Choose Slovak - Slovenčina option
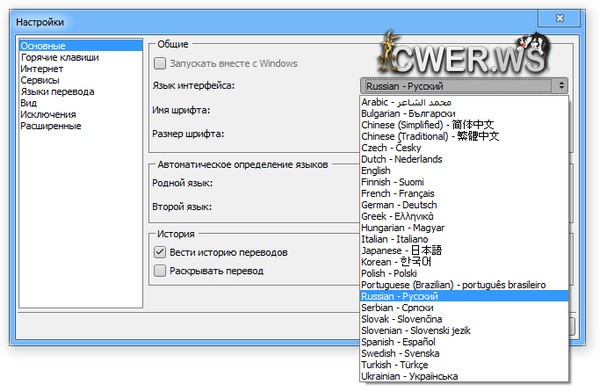 (464, 319)
